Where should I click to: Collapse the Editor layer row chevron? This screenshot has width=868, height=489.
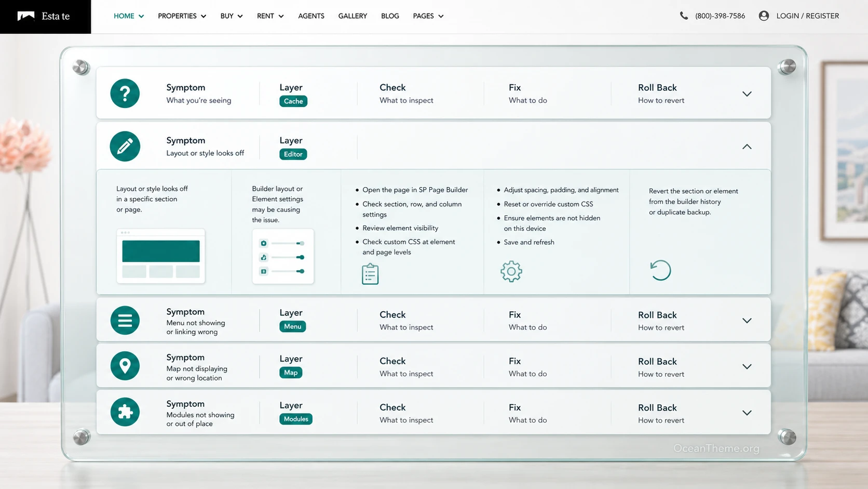747,147
